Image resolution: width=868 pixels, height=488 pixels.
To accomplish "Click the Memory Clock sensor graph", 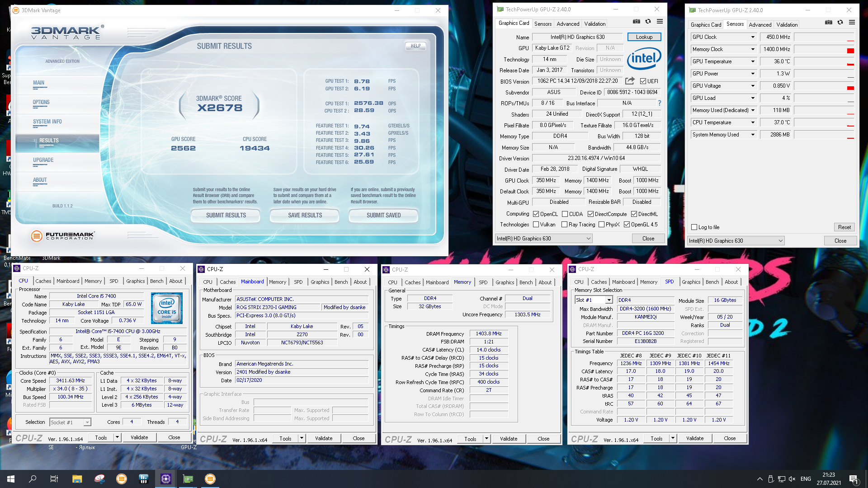I will (824, 49).
